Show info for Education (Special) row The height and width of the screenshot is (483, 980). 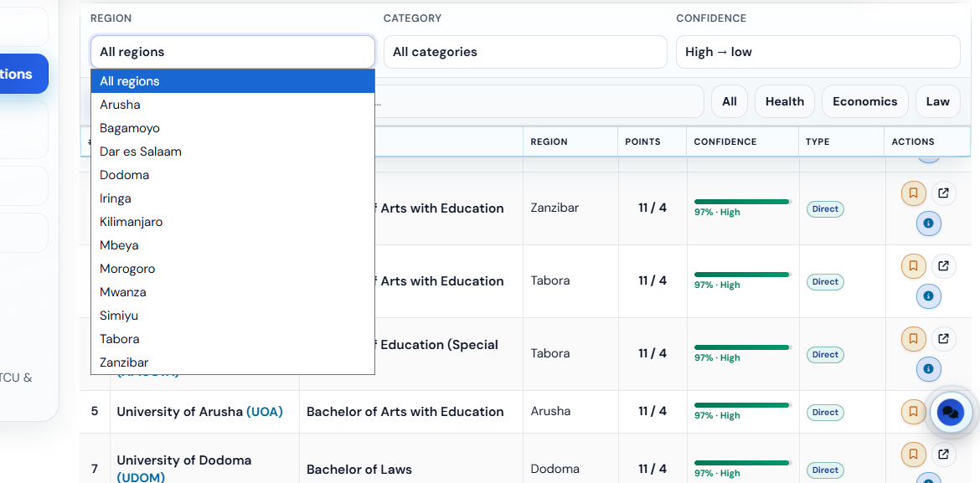pos(928,368)
